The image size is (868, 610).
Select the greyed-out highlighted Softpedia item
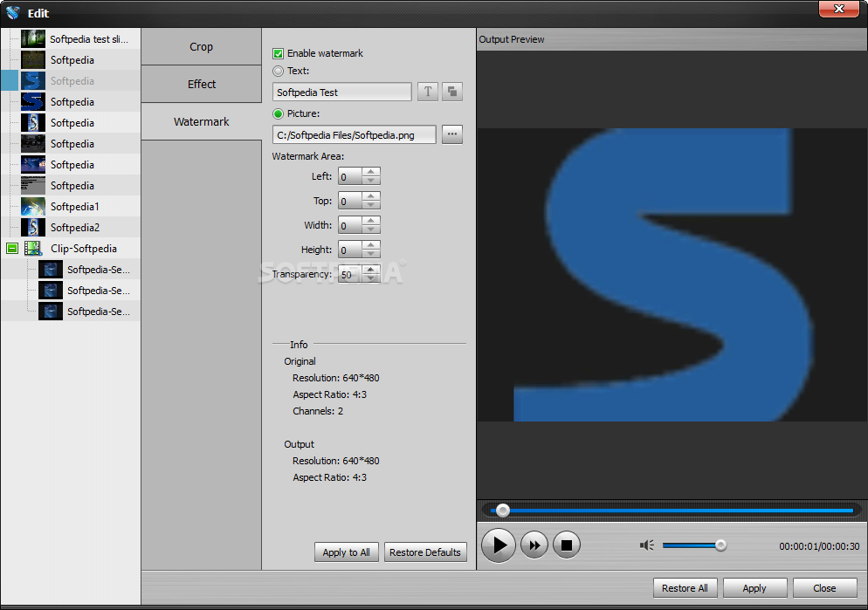72,81
